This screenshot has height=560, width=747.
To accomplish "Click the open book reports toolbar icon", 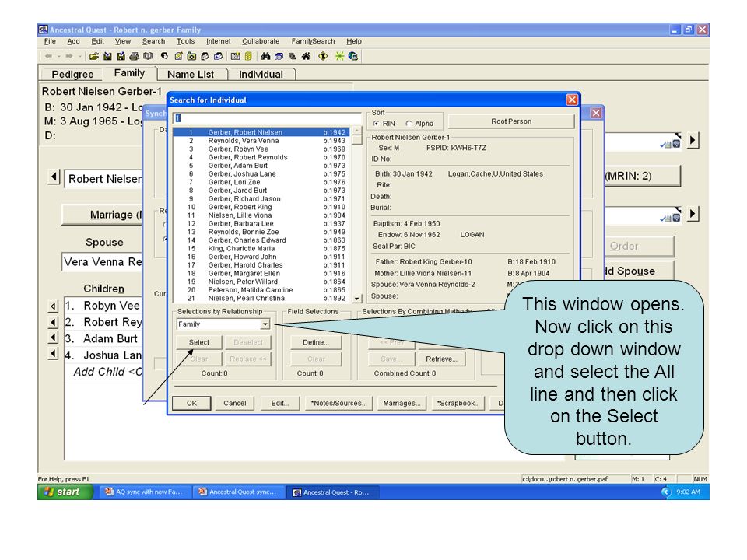I will tap(148, 56).
